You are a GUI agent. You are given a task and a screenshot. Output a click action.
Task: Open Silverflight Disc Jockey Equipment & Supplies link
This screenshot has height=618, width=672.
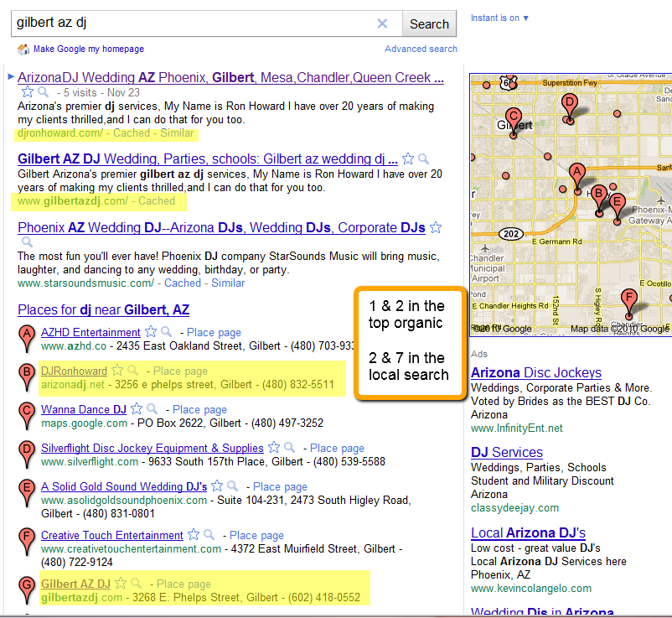[x=152, y=448]
